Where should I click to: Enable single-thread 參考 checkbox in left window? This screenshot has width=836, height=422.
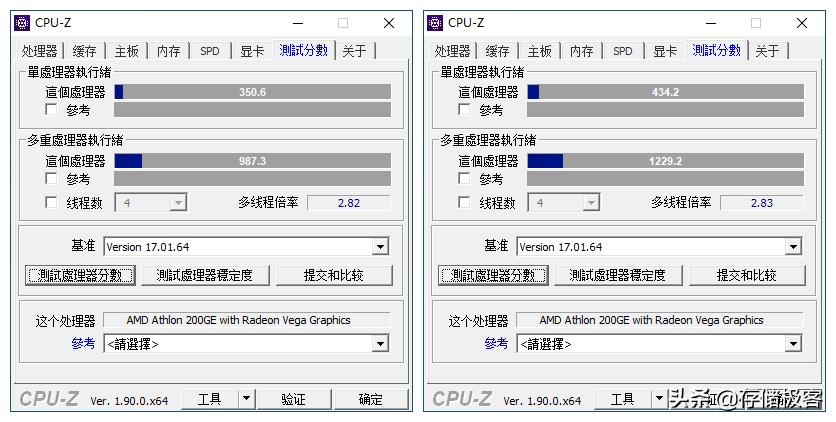tap(51, 109)
